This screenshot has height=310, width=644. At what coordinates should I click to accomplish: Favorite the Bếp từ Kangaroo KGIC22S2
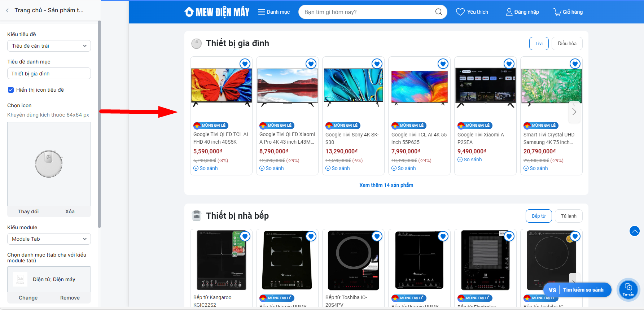[x=245, y=236]
